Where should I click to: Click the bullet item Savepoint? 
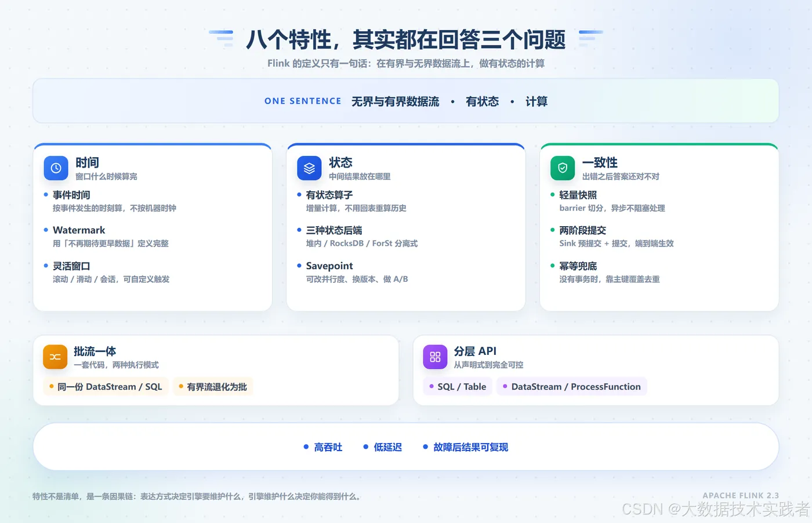coord(329,266)
